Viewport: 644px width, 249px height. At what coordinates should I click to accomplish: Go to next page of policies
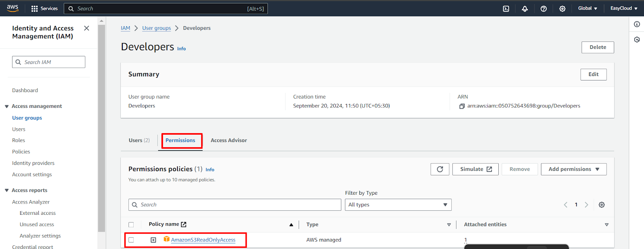(x=586, y=205)
